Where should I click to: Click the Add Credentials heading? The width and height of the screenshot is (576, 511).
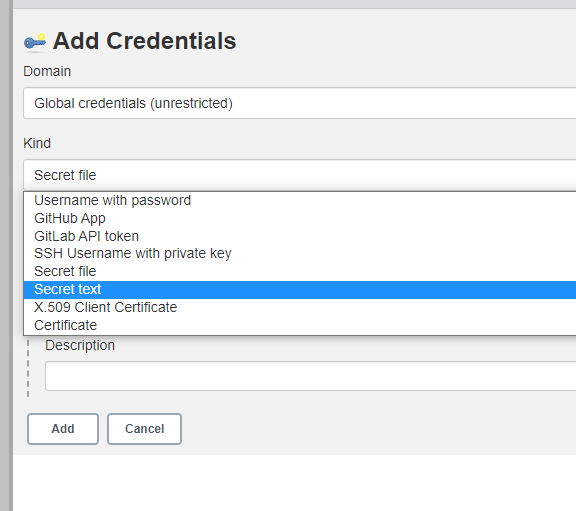(144, 41)
